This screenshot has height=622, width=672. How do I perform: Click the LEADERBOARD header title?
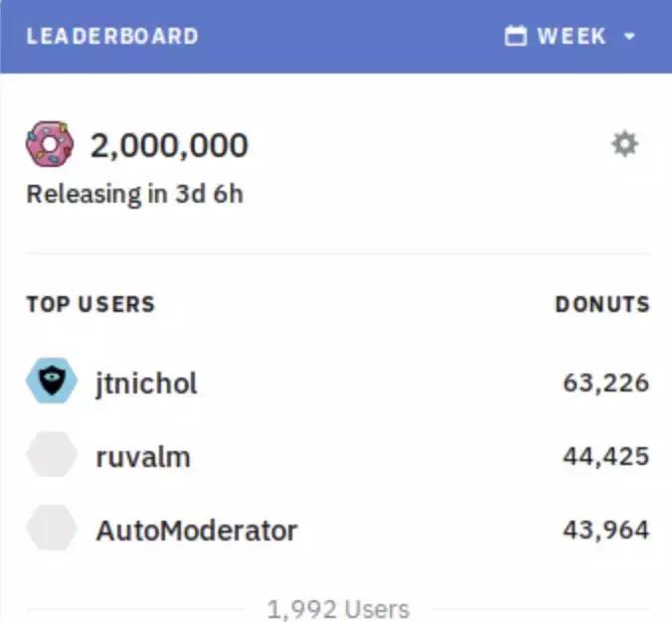click(x=112, y=37)
